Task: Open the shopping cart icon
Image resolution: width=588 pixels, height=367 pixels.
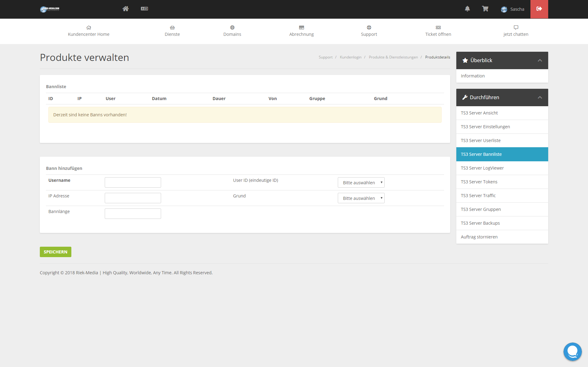Action: point(485,9)
